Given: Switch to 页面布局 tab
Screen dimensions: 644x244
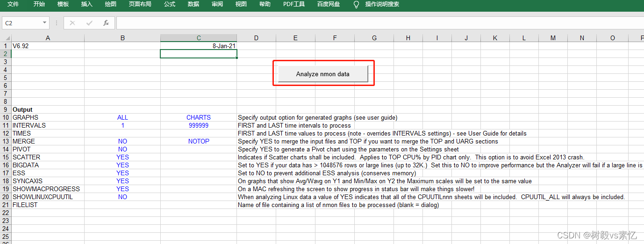Looking at the screenshot, I should (140, 4).
